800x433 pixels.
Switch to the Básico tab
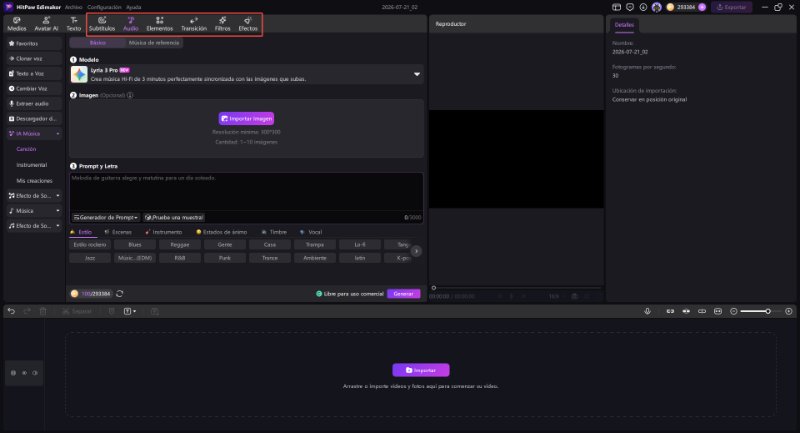(x=97, y=43)
